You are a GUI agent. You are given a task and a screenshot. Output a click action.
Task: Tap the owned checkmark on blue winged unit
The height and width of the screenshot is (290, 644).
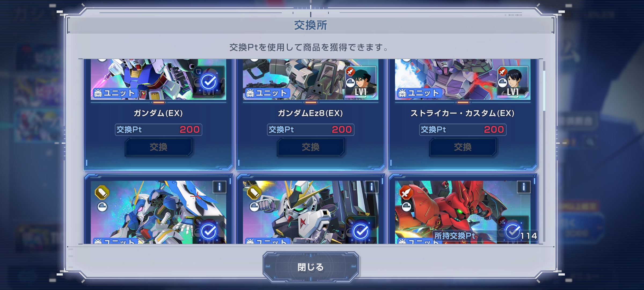pos(208,231)
